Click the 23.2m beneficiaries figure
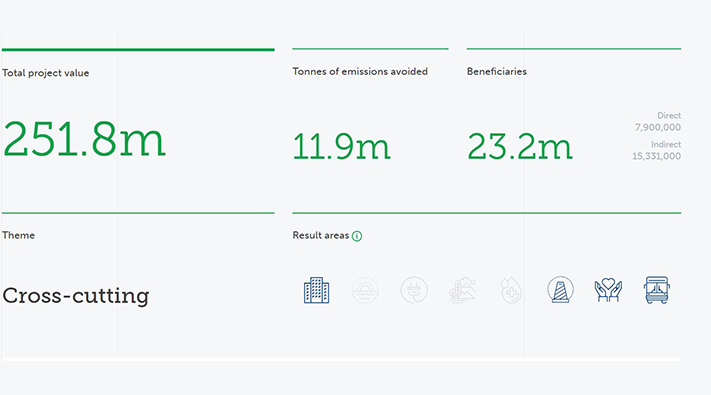711x395 pixels. coord(520,146)
